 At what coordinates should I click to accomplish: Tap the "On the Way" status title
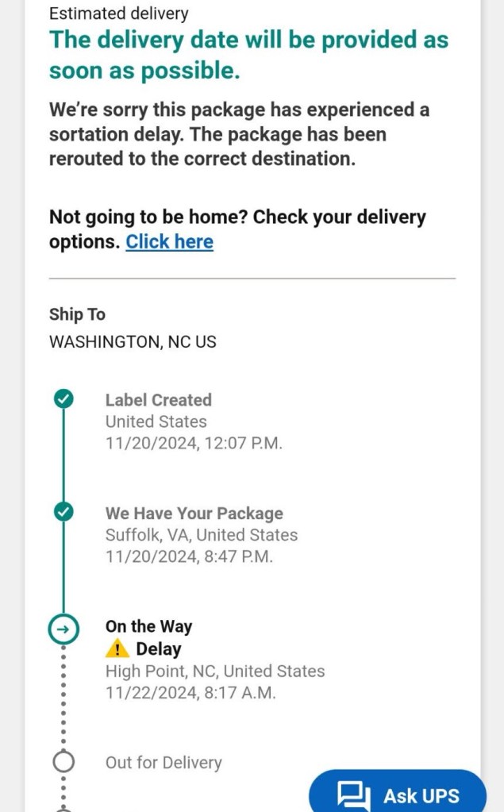148,626
